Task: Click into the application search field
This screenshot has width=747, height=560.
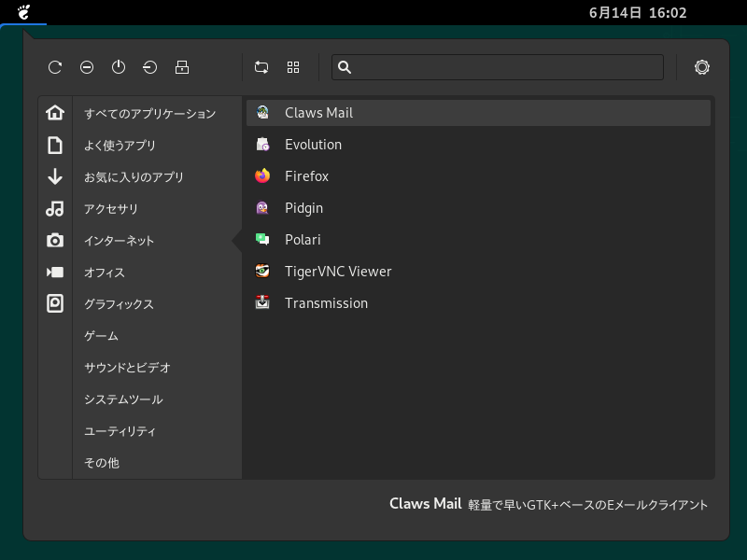Action: 498,67
